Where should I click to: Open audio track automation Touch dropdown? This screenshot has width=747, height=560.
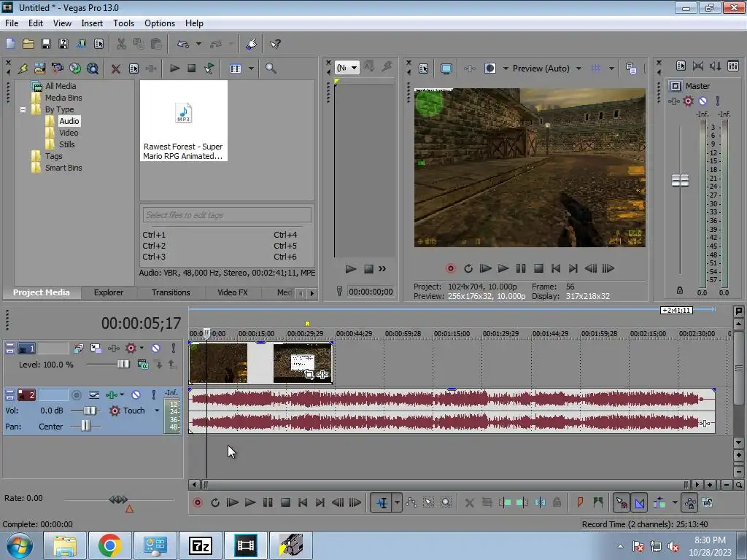tap(156, 411)
